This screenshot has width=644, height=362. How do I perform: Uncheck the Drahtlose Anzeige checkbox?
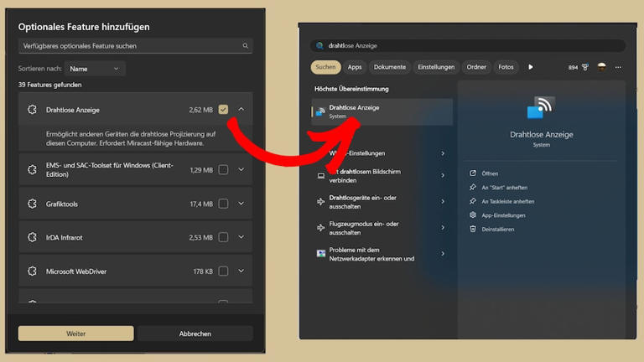point(223,110)
